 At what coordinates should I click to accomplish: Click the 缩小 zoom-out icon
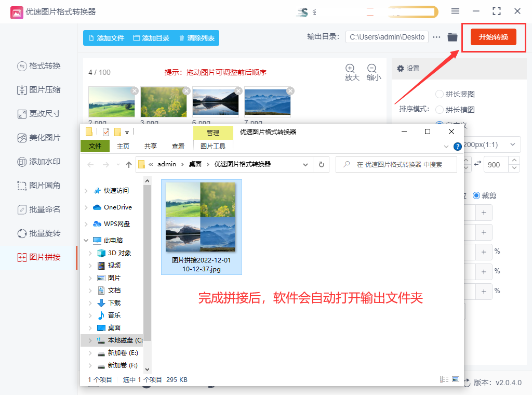click(x=373, y=72)
